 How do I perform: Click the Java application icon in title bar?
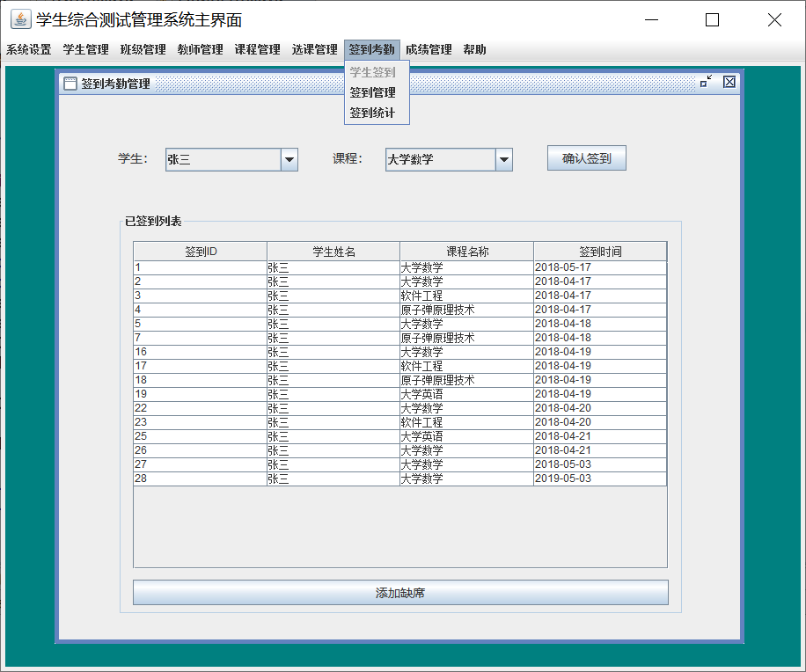(x=20, y=19)
